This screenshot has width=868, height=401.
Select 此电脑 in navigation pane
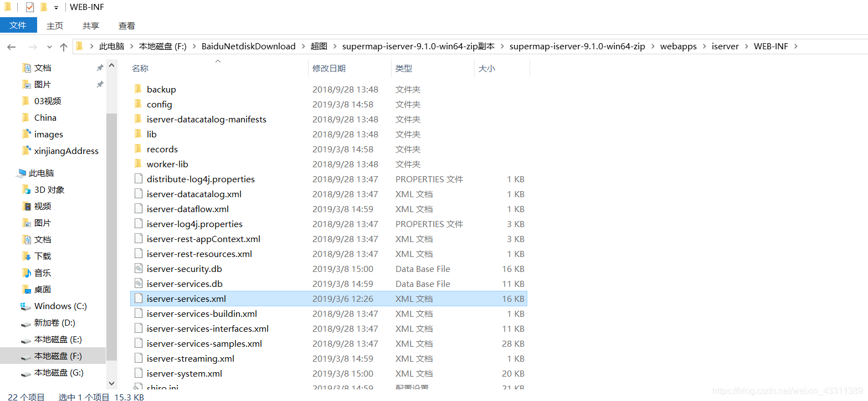click(x=41, y=173)
